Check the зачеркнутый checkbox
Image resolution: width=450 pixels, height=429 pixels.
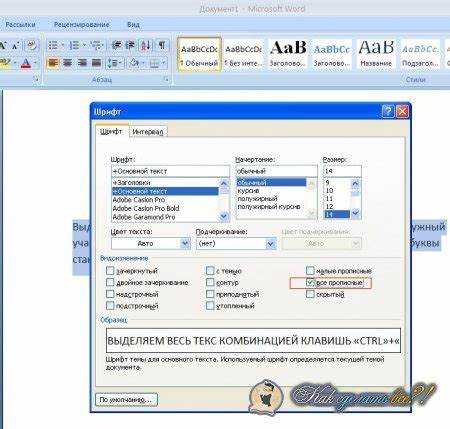tap(110, 271)
